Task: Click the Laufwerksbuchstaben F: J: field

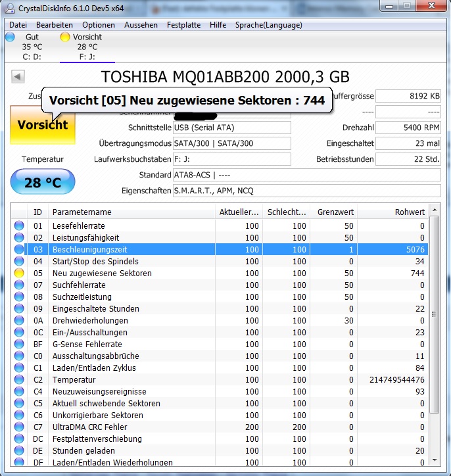Action: (x=232, y=159)
